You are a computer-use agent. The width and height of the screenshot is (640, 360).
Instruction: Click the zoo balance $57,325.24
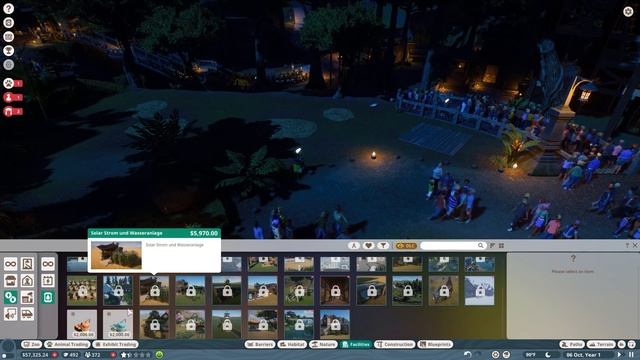coord(35,355)
